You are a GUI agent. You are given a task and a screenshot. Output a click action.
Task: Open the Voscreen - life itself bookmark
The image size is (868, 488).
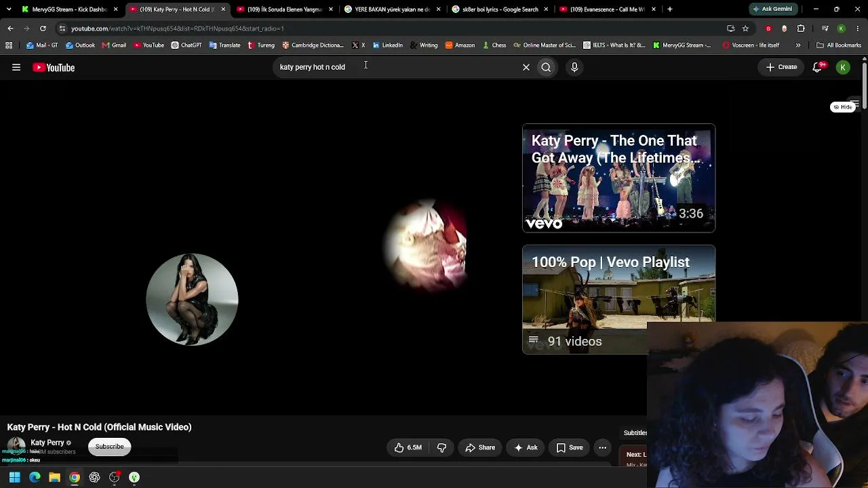coord(751,45)
